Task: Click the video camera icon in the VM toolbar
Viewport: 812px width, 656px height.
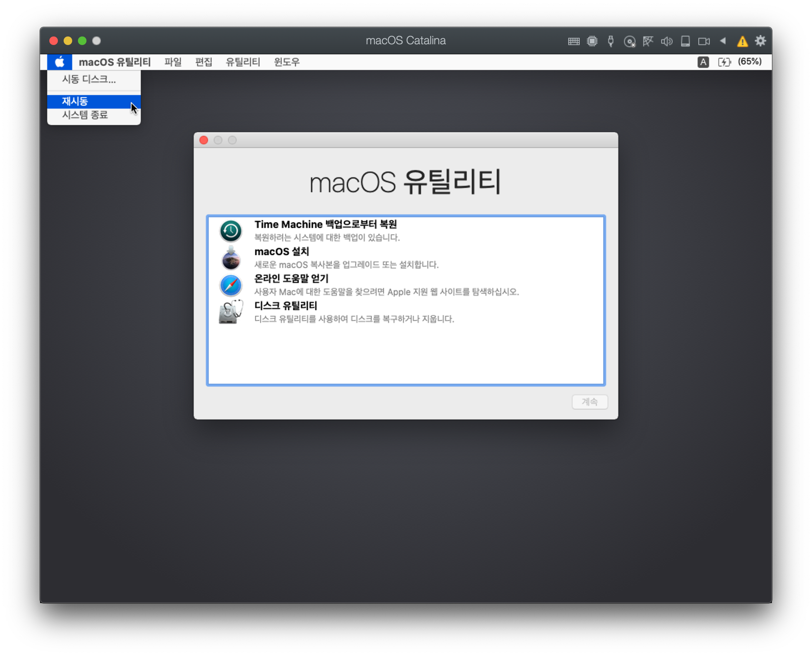Action: 704,41
